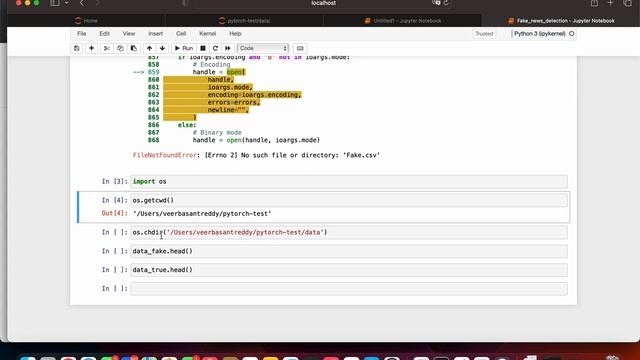Toggle the Safari sidebar icon
640x360 pixels.
coord(55,3)
